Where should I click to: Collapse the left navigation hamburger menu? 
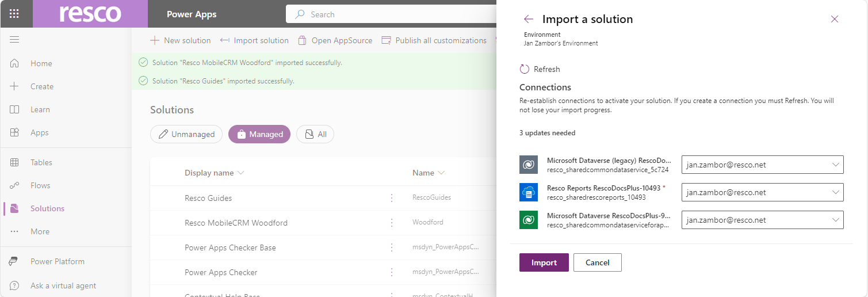tap(14, 39)
